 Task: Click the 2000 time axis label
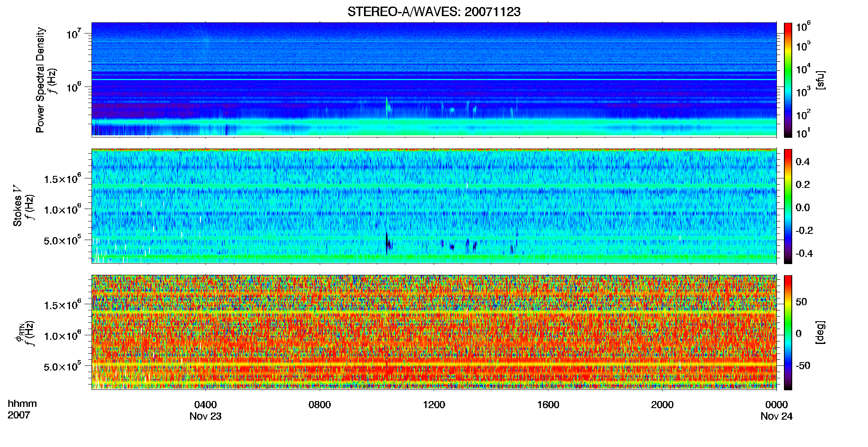(x=662, y=405)
